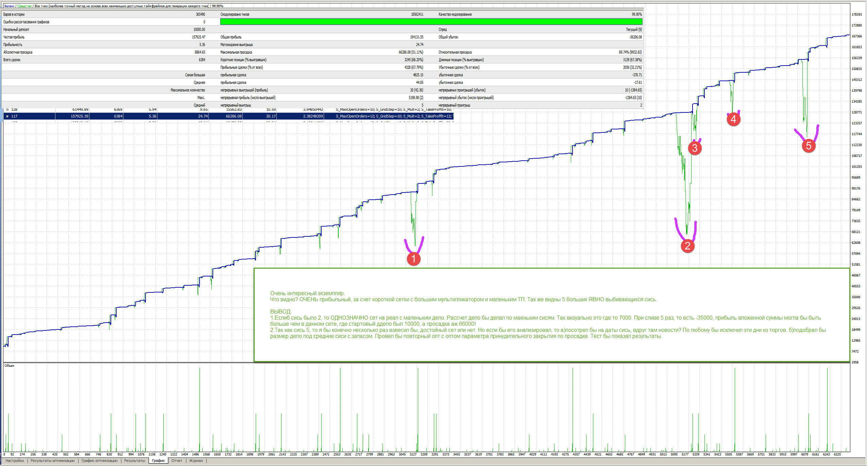Click the Спред value Текущий (9)
This screenshot has height=466, width=868.
(x=634, y=30)
